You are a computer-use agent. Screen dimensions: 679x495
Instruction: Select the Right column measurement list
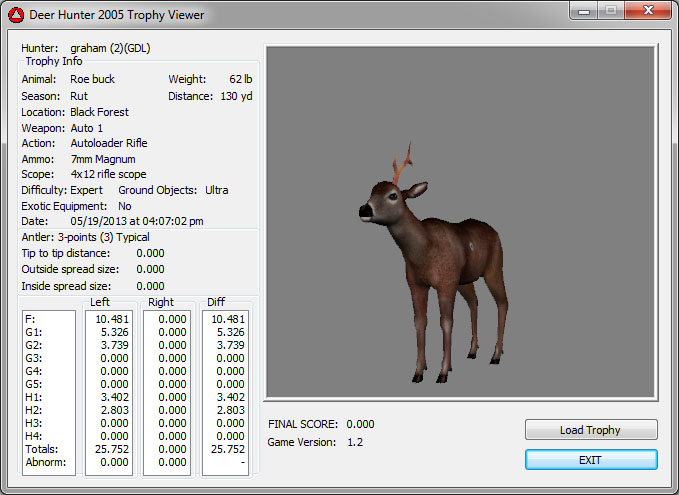click(x=168, y=390)
